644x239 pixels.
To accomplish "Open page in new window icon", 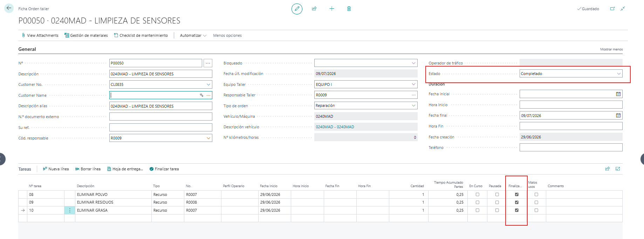I will (612, 9).
